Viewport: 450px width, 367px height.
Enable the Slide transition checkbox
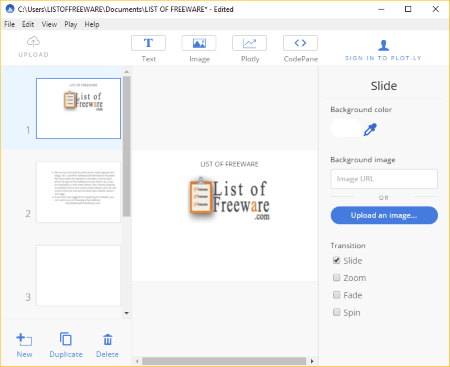click(x=336, y=260)
